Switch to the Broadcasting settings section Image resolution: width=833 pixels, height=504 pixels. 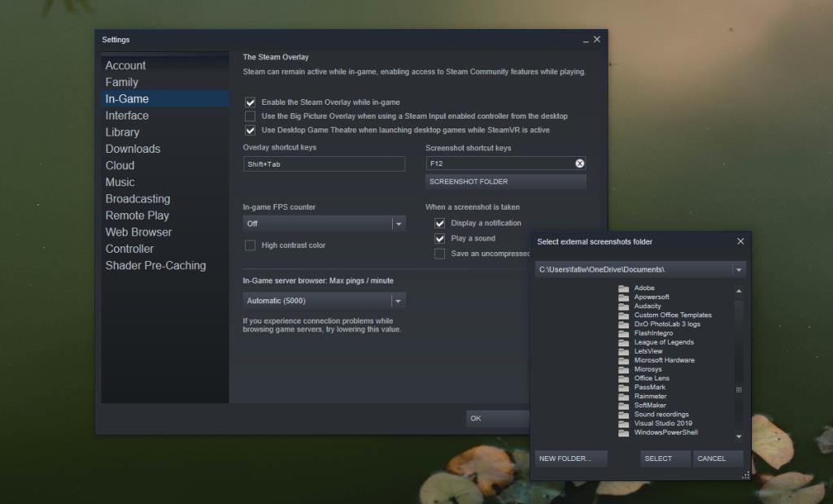pos(137,198)
